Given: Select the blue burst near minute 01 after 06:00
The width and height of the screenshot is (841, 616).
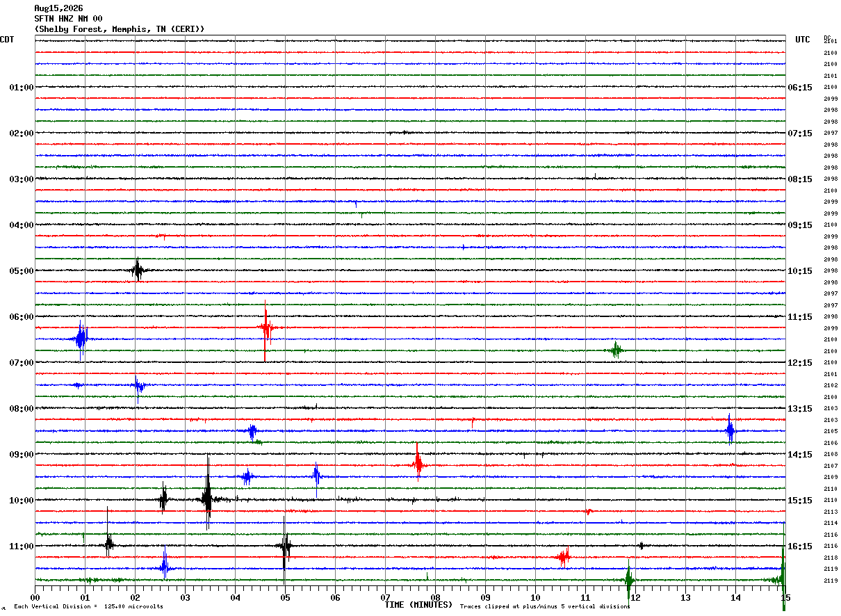Looking at the screenshot, I should 81,339.
